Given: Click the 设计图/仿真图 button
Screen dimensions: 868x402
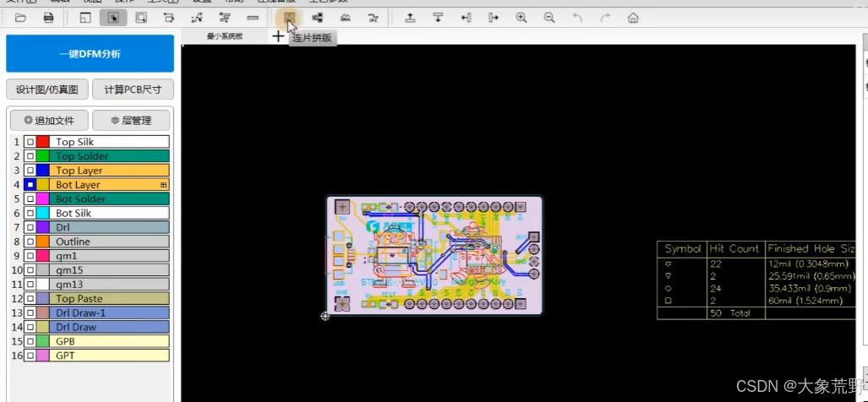Looking at the screenshot, I should [x=47, y=89].
